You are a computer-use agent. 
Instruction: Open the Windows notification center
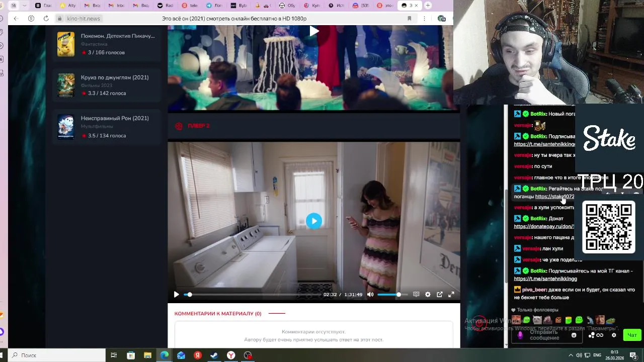(x=634, y=355)
